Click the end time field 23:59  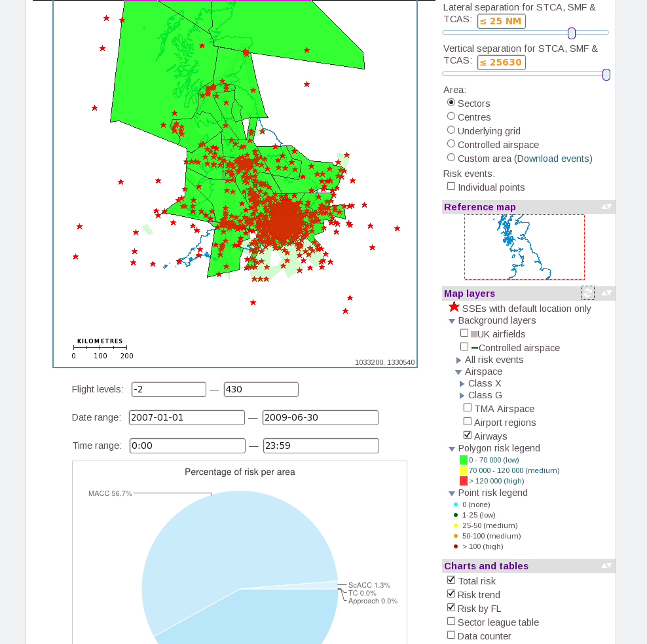[321, 445]
